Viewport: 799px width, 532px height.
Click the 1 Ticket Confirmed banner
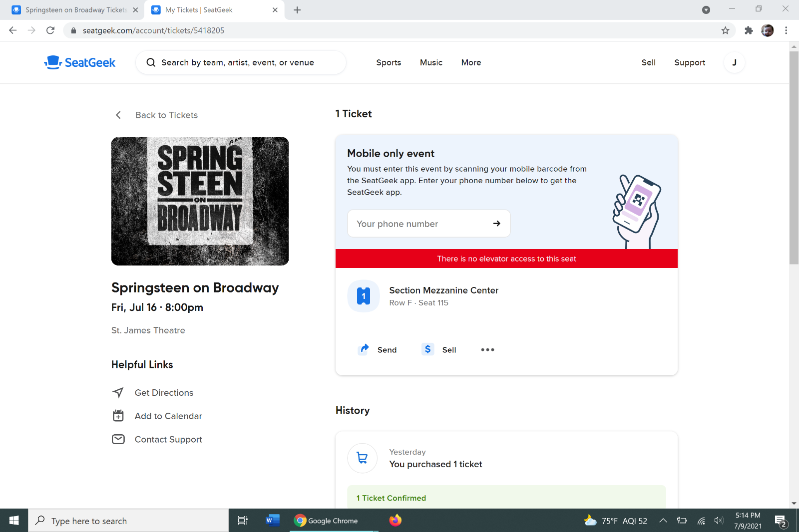[x=506, y=497]
